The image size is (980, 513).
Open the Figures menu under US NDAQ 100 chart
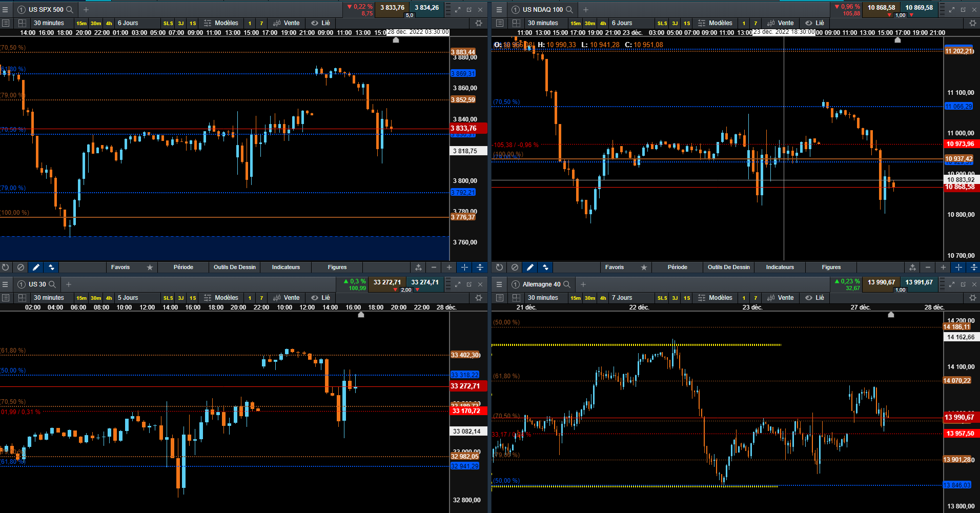831,267
